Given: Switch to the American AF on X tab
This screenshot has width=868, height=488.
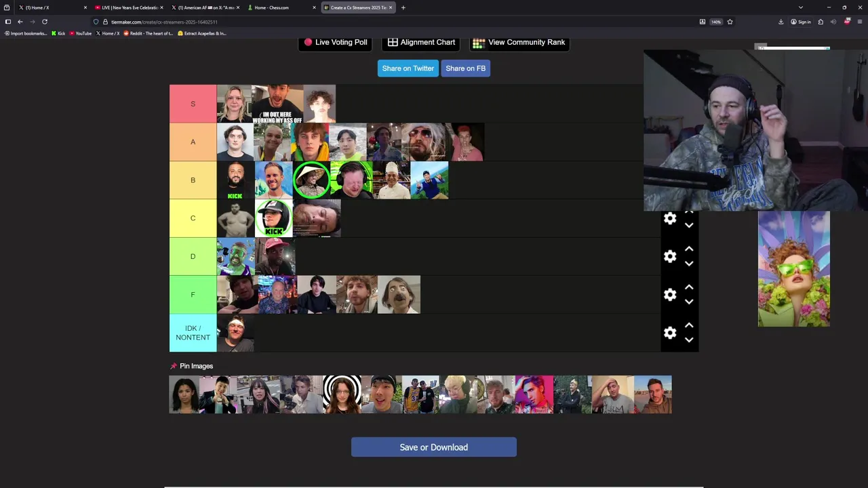Looking at the screenshot, I should (205, 7).
